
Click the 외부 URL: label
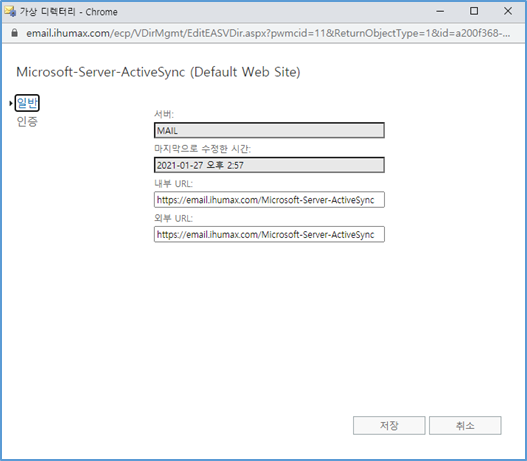[173, 218]
